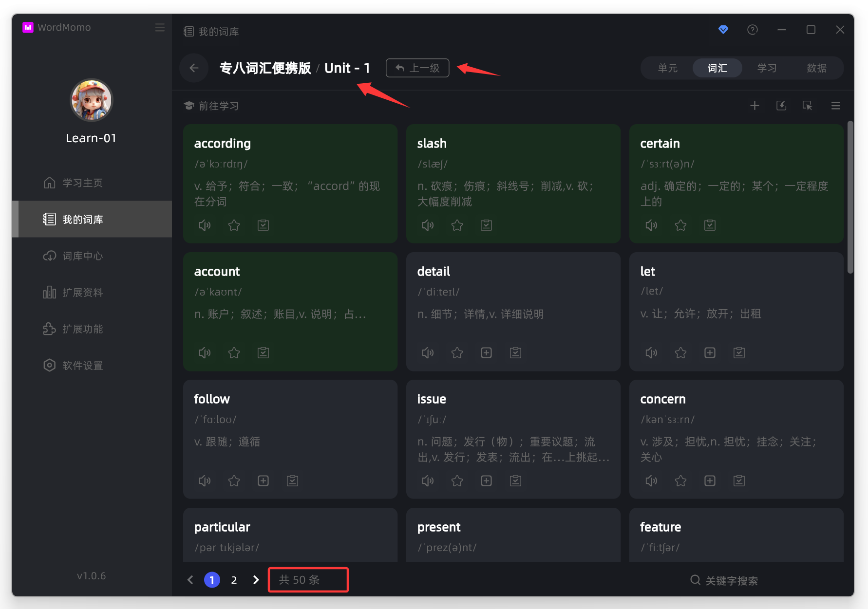Toggle favorite star on 'slash' card
The image size is (868, 609).
457,225
